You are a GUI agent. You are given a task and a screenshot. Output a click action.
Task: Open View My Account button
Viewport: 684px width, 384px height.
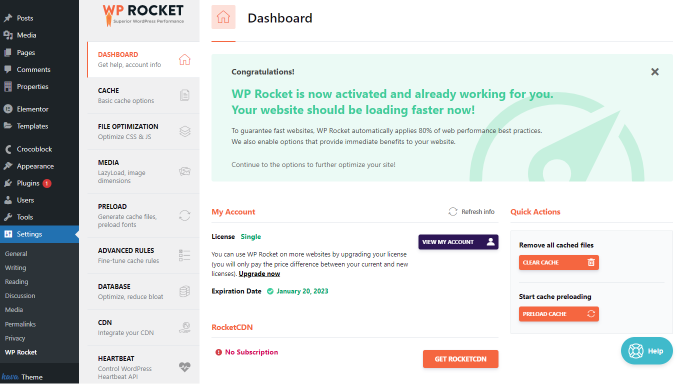[x=458, y=242]
